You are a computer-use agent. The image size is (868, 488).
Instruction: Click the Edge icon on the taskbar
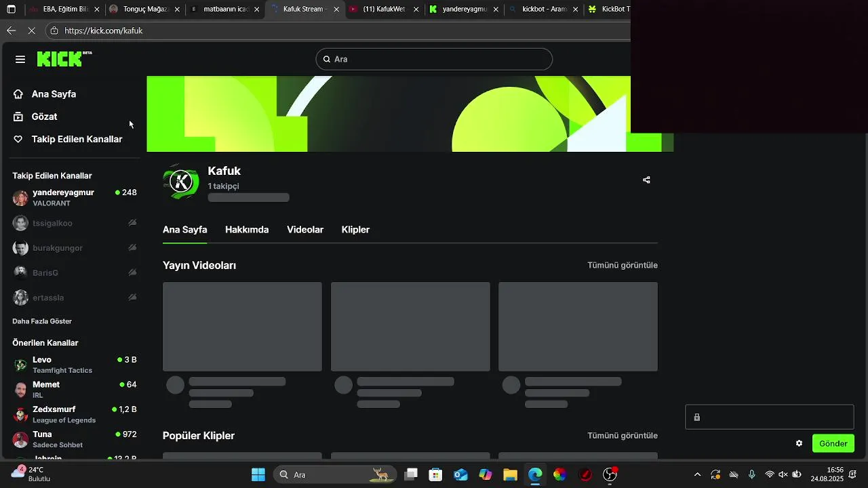click(x=535, y=474)
